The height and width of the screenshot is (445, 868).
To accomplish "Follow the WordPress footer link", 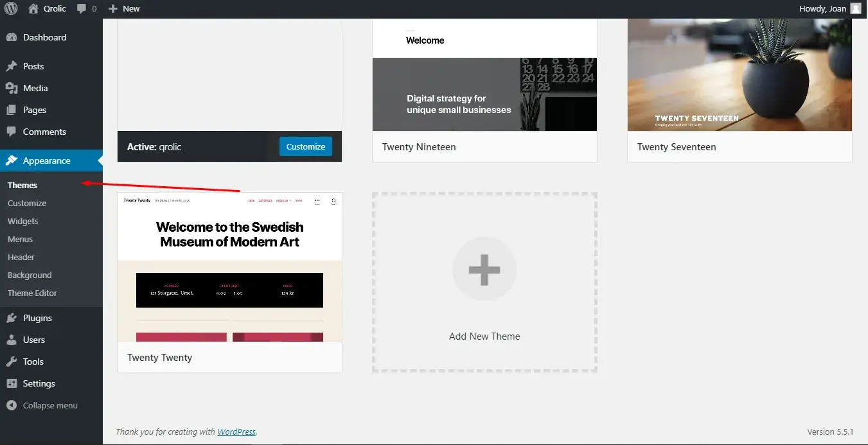I will [x=236, y=432].
